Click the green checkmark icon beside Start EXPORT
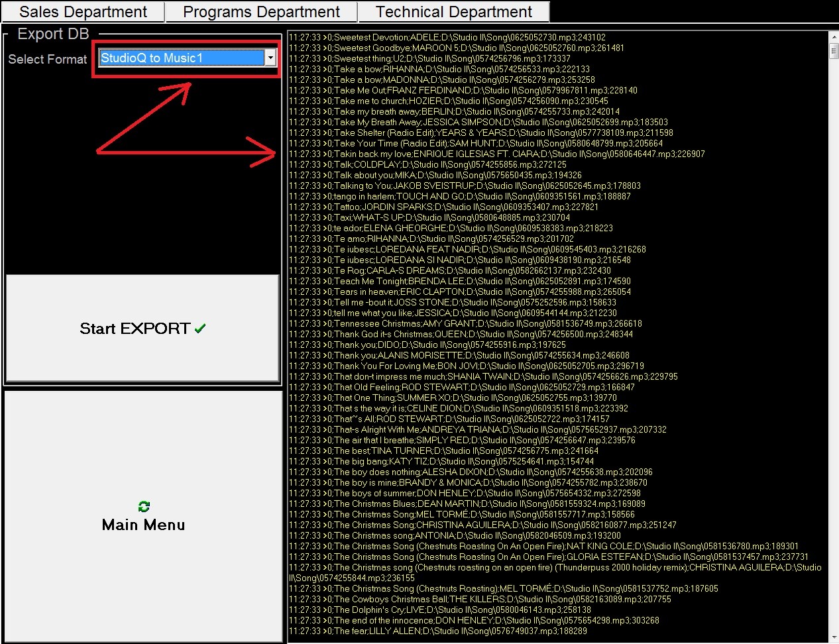The image size is (839, 644). click(x=200, y=328)
